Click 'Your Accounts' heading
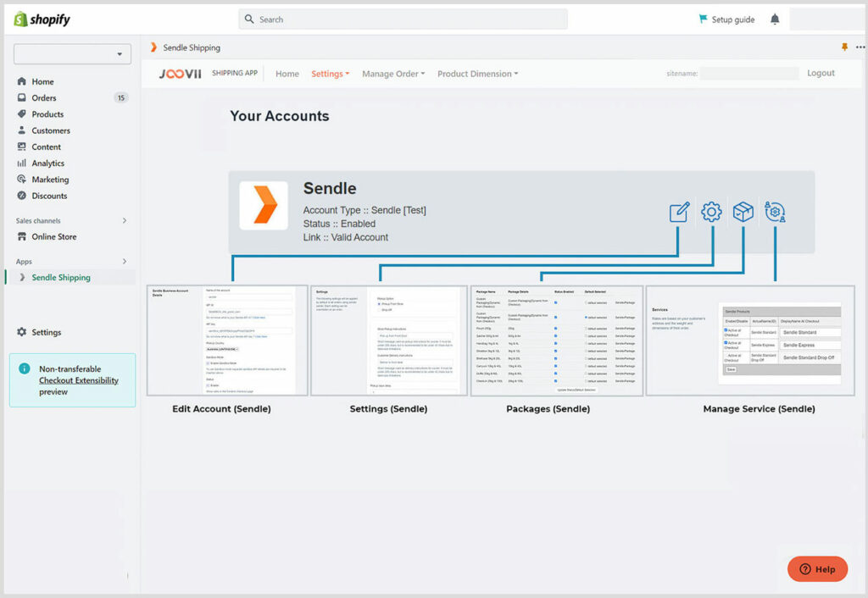Viewport: 868px width, 598px height. click(x=280, y=115)
